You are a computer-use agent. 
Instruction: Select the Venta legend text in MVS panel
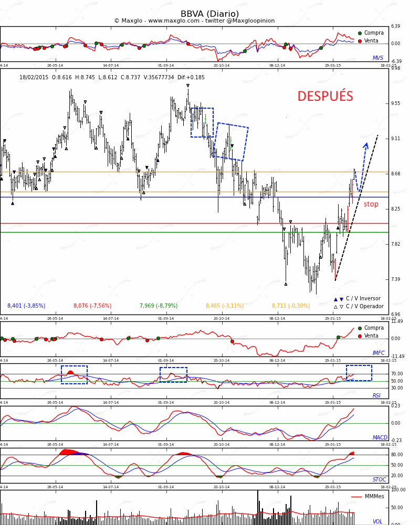click(x=371, y=40)
